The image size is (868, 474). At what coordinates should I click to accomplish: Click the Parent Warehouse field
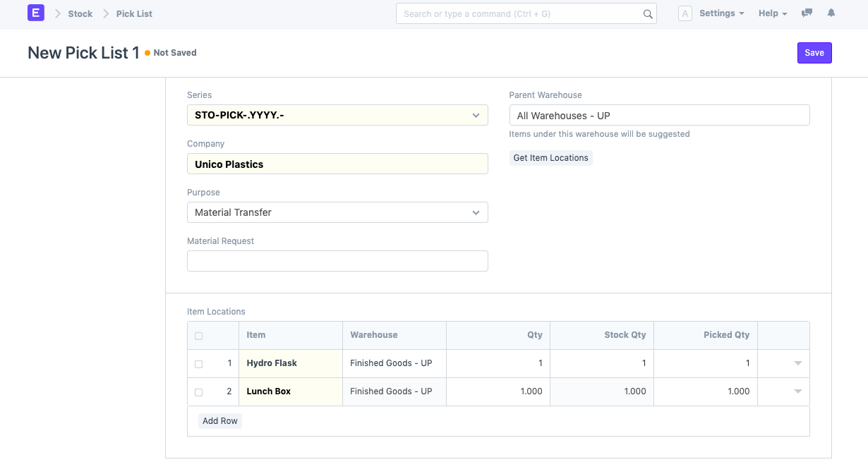click(659, 116)
